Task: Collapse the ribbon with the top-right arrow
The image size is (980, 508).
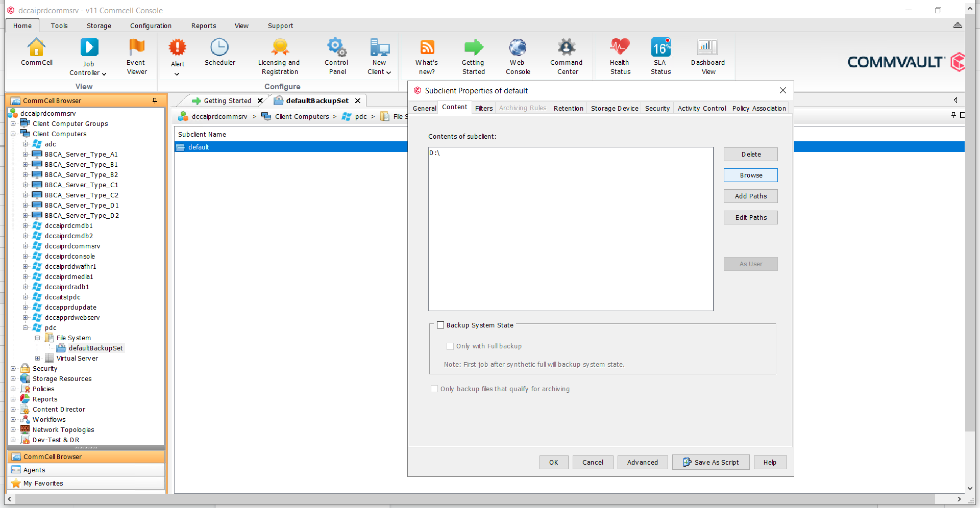Action: coord(958,26)
